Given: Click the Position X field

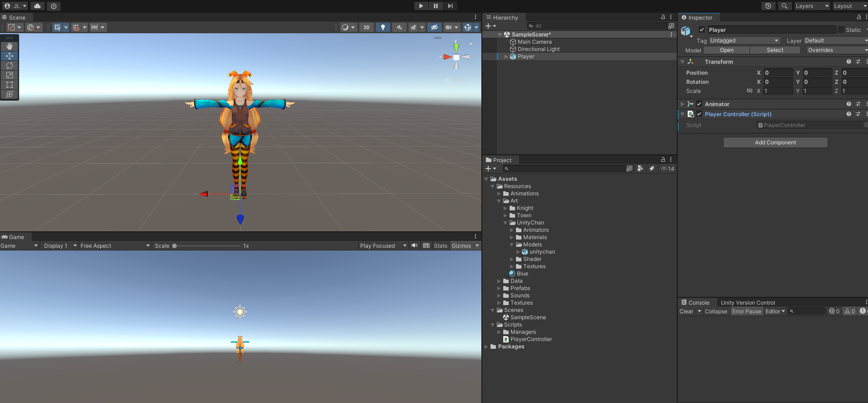Looking at the screenshot, I should 778,72.
